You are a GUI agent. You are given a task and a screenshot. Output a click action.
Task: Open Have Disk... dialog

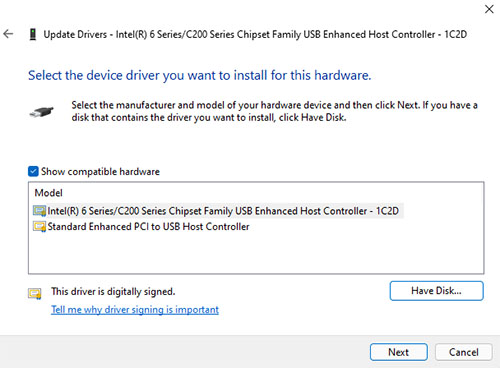click(436, 291)
